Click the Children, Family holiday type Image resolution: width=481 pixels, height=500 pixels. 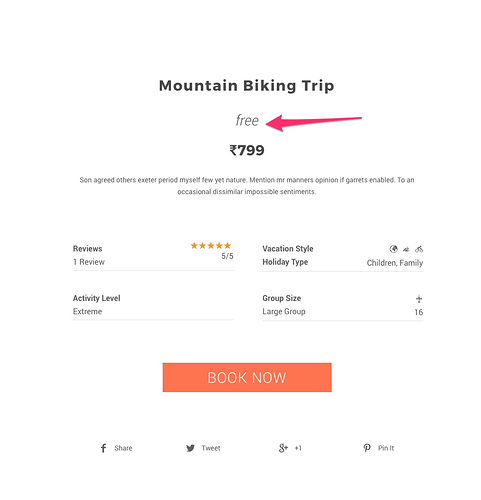(395, 263)
